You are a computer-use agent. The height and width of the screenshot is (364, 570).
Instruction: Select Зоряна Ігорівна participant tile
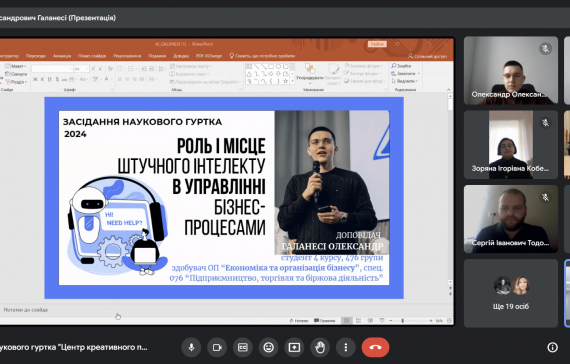tap(511, 144)
